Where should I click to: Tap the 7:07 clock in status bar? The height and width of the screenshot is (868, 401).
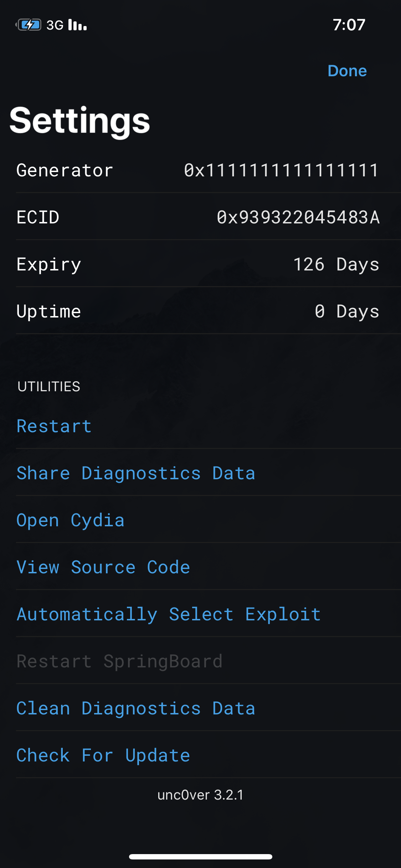(349, 25)
